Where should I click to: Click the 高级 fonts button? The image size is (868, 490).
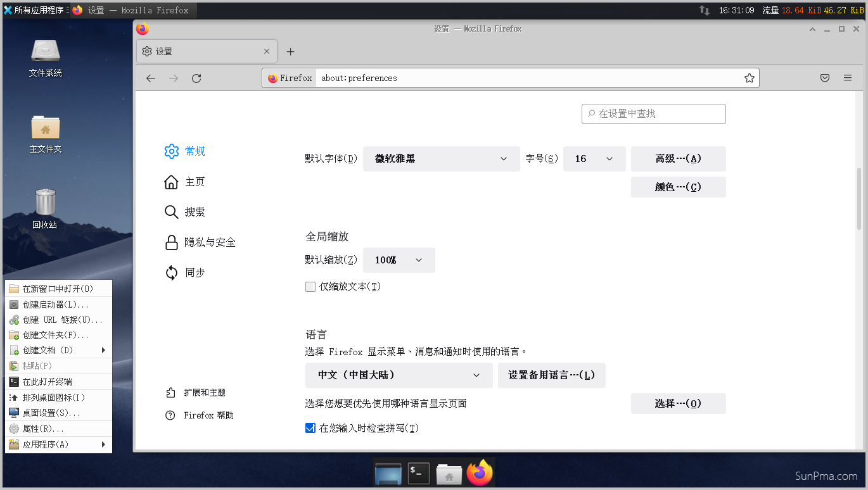tap(678, 159)
